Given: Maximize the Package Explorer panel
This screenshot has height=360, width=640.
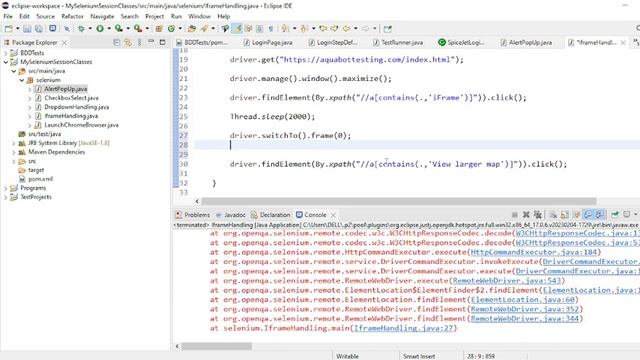Looking at the screenshot, I should click(x=162, y=42).
